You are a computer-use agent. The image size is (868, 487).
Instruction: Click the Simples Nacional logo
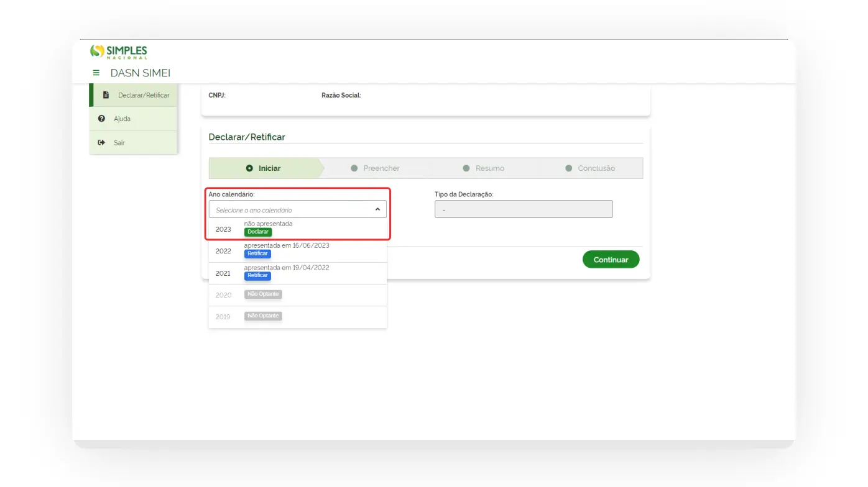point(119,52)
